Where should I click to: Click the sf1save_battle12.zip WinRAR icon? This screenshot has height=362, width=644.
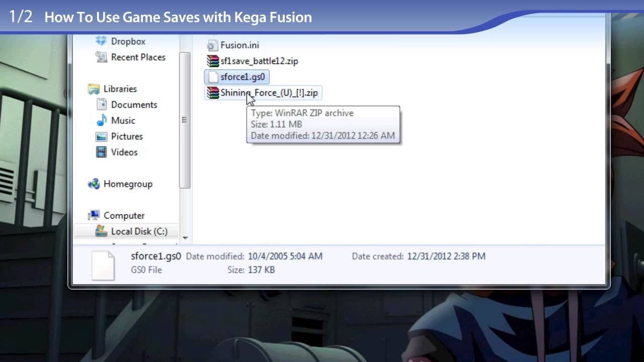point(213,61)
